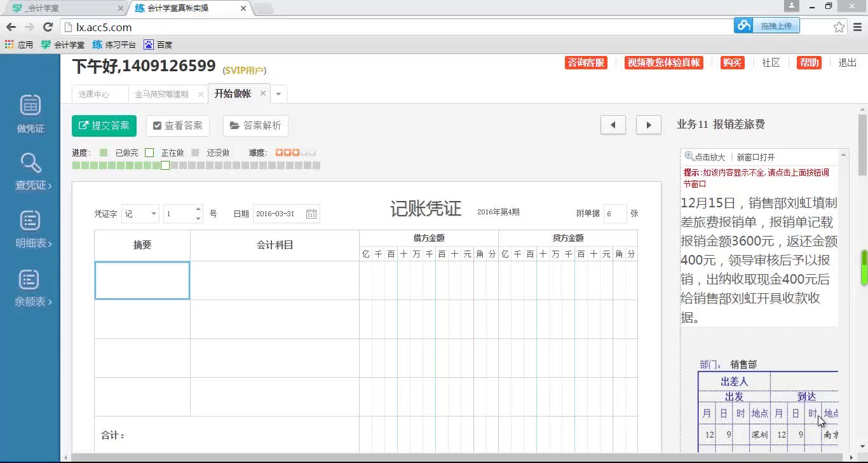The height and width of the screenshot is (463, 868).
Task: Open the 余额表 sidebar icon
Action: coord(31,280)
